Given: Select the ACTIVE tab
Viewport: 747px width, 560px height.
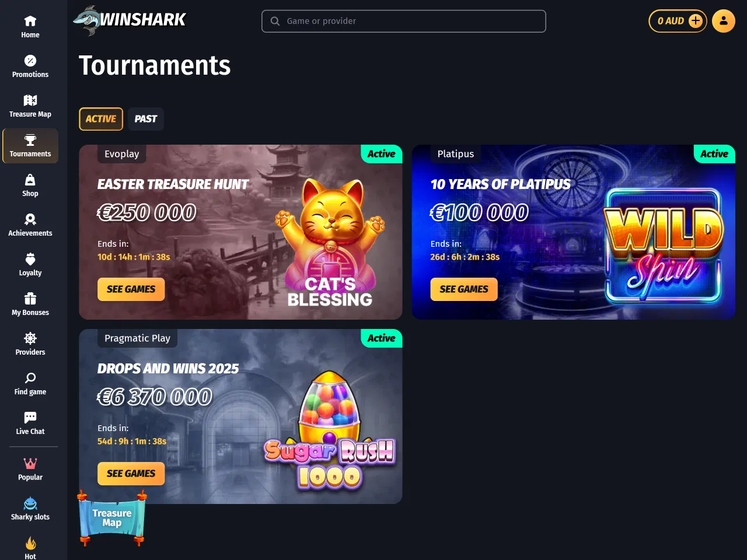Looking at the screenshot, I should [101, 119].
